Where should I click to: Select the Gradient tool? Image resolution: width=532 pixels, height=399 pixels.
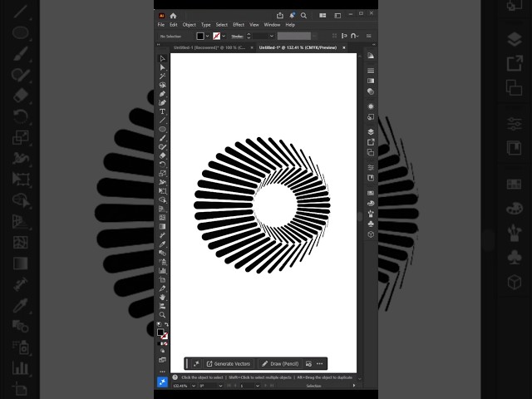(x=162, y=226)
